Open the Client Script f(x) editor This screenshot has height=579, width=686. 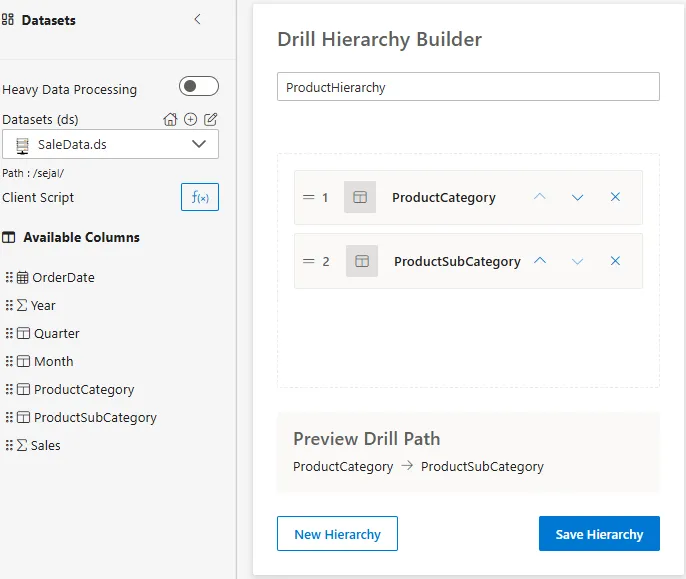(x=200, y=197)
